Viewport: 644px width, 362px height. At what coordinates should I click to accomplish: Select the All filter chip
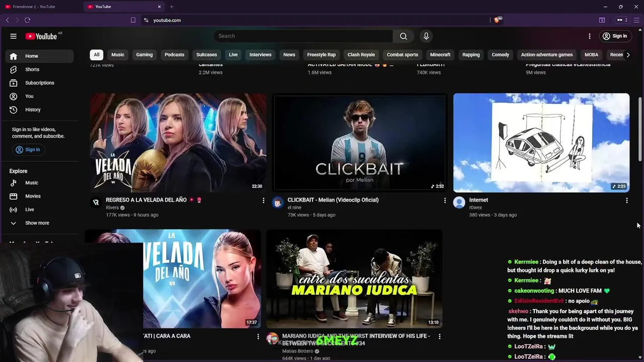tap(97, 55)
